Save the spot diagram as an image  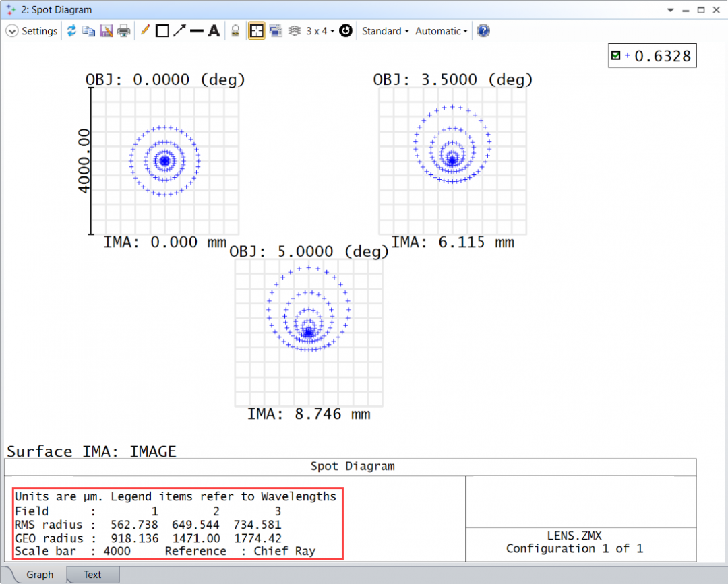pyautogui.click(x=107, y=30)
